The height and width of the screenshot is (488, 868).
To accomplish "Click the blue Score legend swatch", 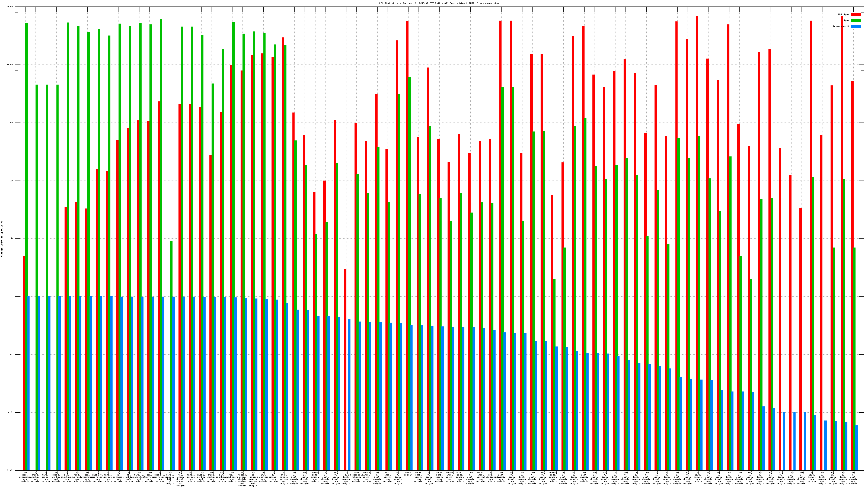I will click(x=856, y=26).
